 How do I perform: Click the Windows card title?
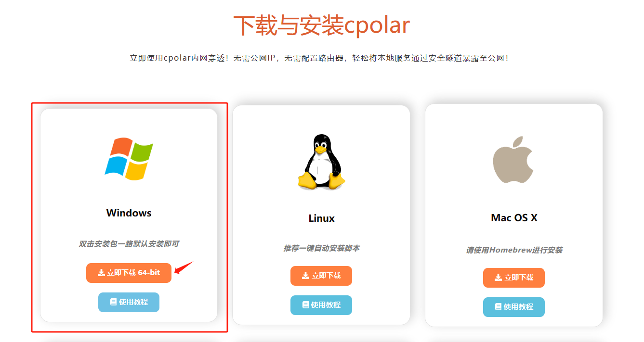coord(129,213)
